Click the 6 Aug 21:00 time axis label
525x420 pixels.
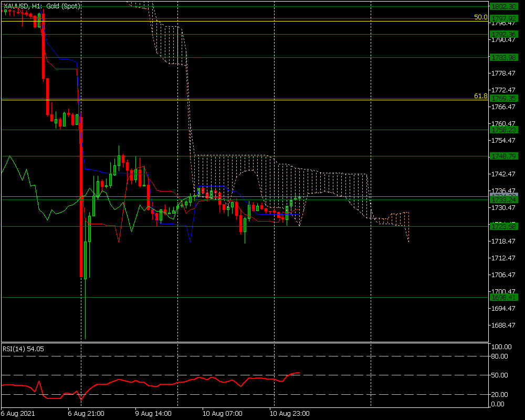[86, 414]
